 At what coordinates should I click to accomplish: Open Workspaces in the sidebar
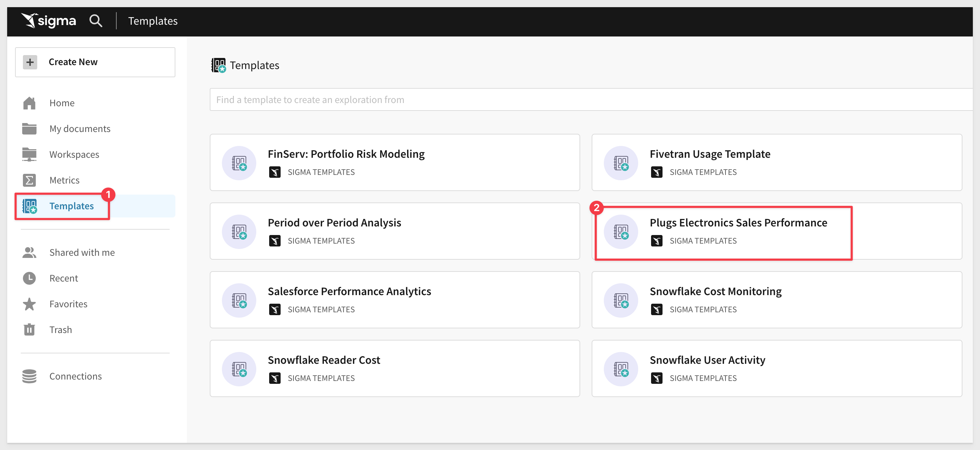pyautogui.click(x=74, y=155)
